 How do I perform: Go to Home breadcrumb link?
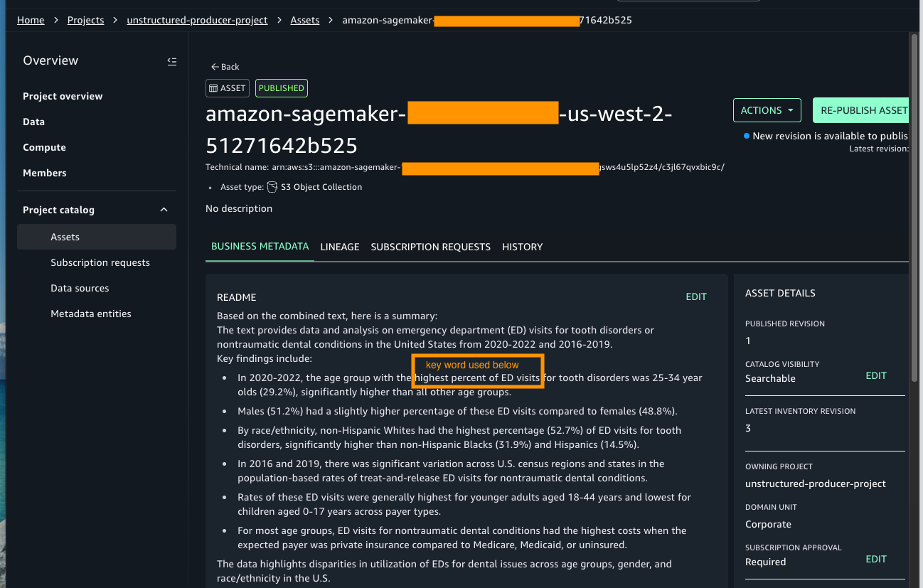[31, 20]
